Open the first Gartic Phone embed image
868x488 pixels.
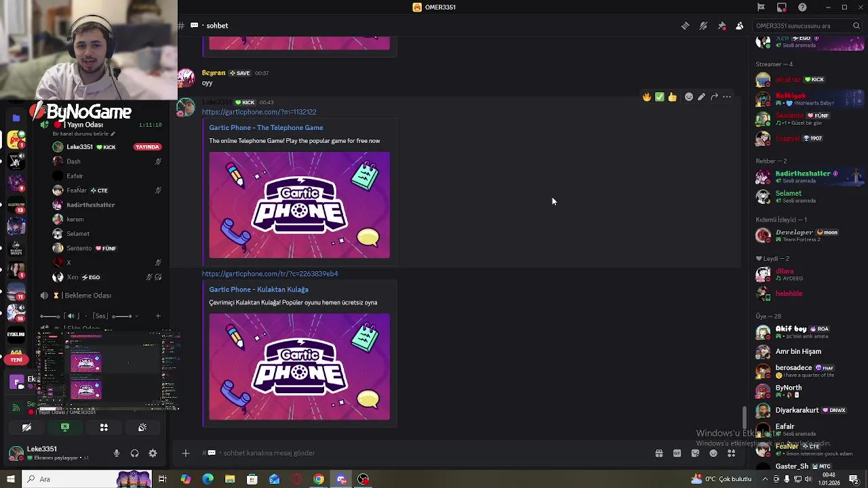[x=299, y=205]
